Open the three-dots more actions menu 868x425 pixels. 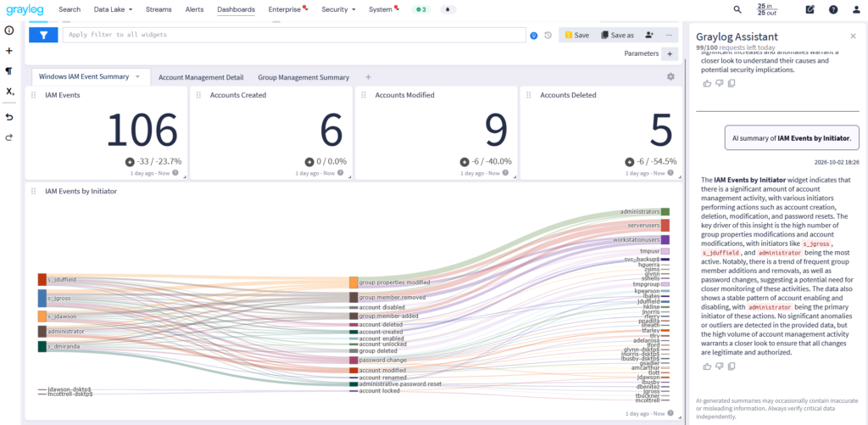point(669,35)
